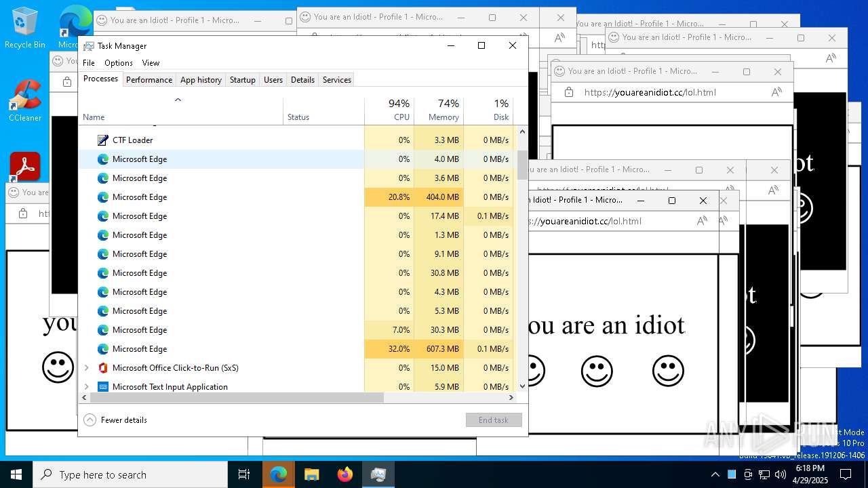
Task: Open Adobe Acrobat desktop shortcut
Action: point(25,167)
